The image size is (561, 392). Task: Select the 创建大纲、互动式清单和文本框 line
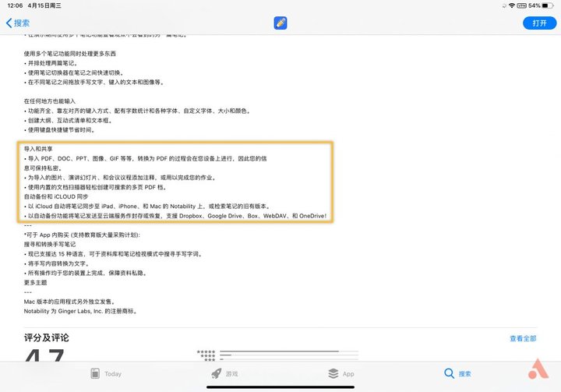68,120
